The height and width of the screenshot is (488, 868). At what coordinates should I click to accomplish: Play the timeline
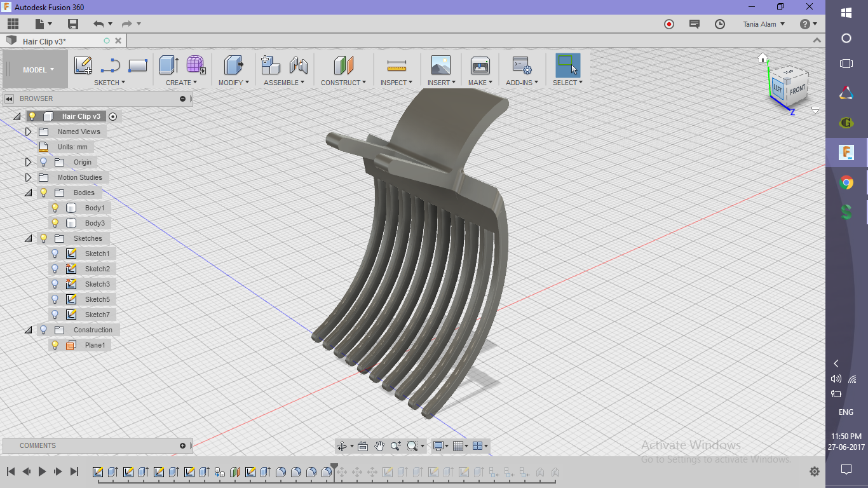click(x=43, y=471)
